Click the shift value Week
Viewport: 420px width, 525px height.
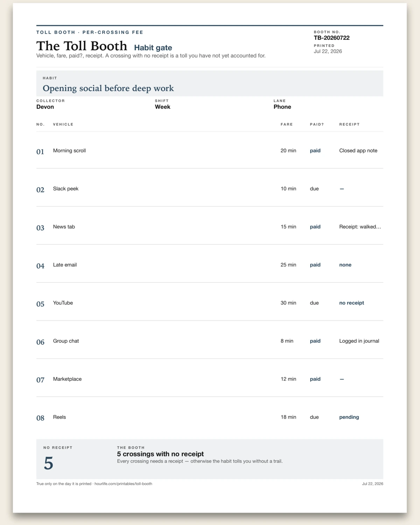(x=163, y=107)
